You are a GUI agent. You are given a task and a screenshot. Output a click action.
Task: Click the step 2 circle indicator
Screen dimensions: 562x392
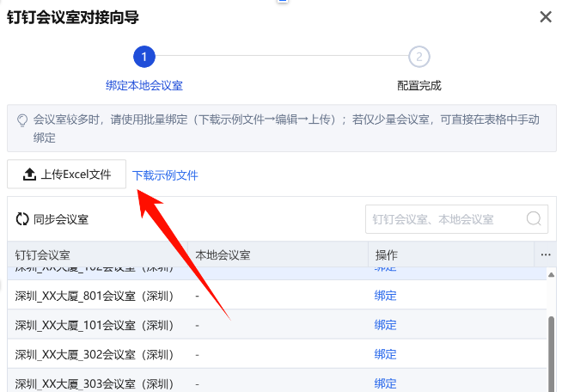pos(418,58)
